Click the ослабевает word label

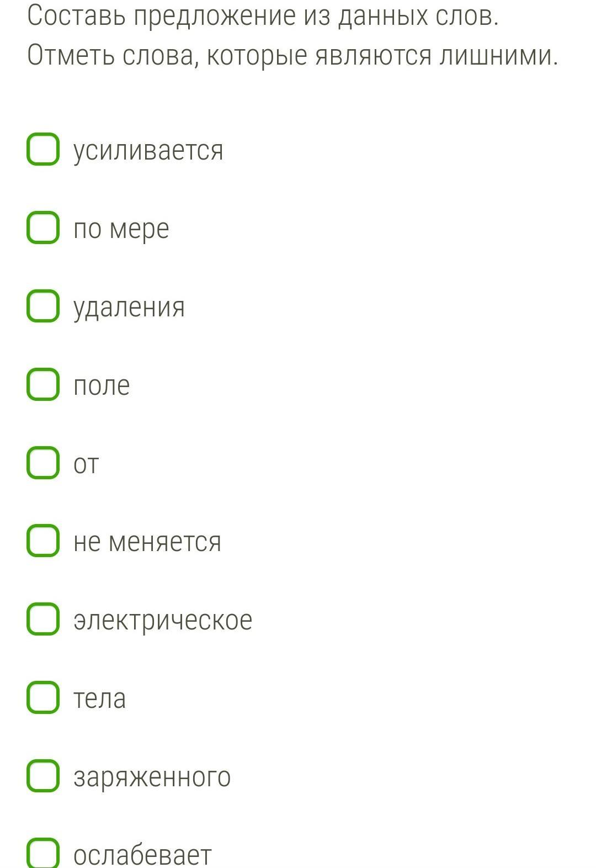(142, 855)
